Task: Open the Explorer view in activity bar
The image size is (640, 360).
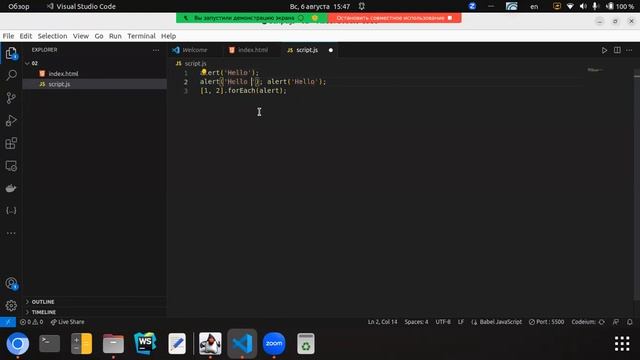Action: 11,53
